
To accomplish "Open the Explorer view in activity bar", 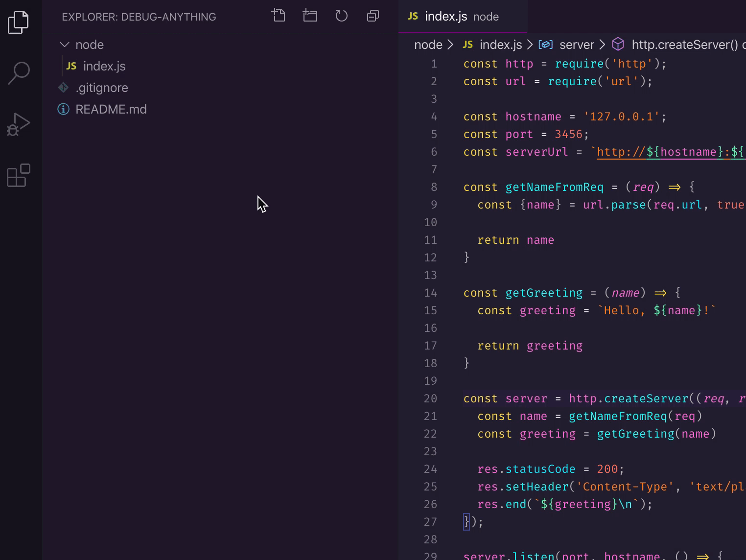I will click(x=19, y=23).
